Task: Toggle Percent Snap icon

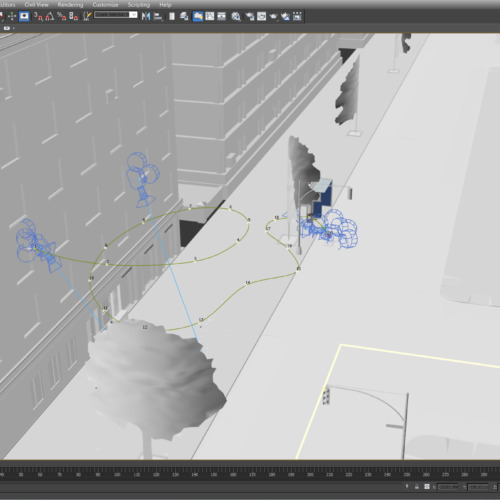Action: (x=61, y=16)
